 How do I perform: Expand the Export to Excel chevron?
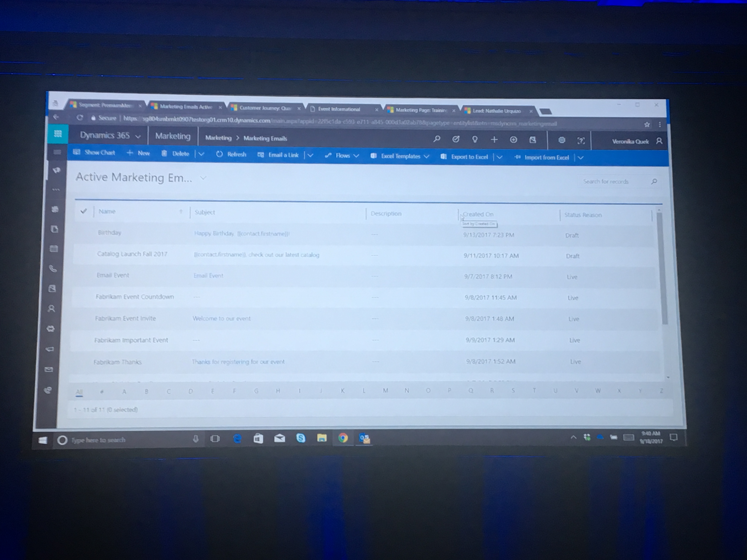[499, 157]
